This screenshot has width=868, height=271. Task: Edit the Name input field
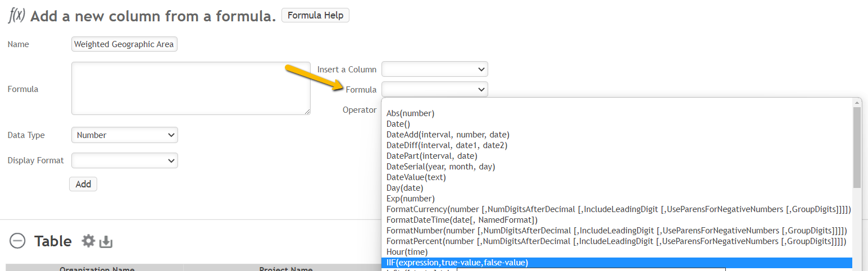click(125, 44)
